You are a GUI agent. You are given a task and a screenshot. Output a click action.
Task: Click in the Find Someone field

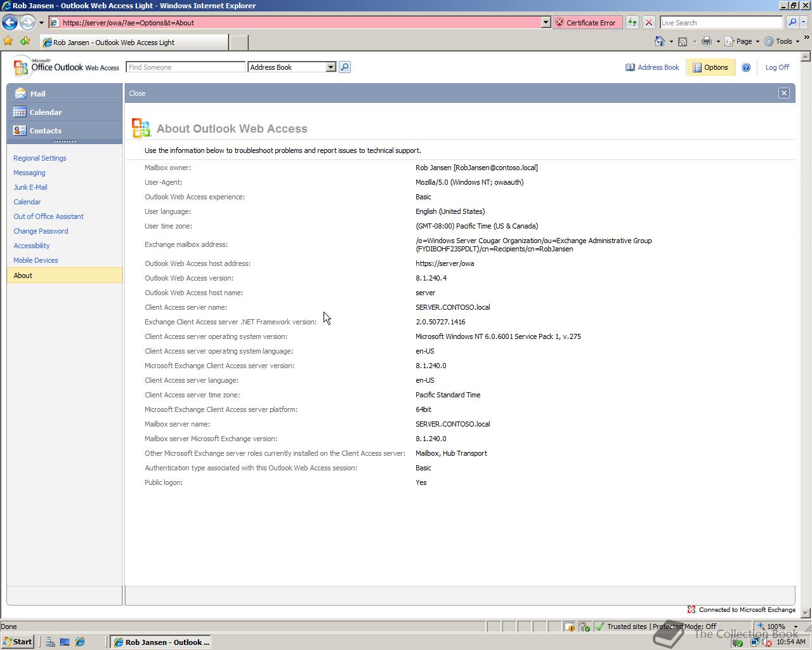pyautogui.click(x=185, y=67)
